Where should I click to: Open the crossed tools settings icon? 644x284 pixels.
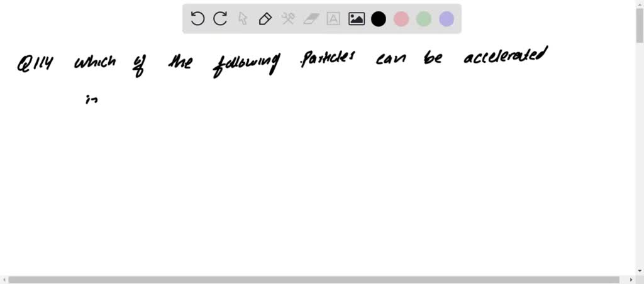click(x=288, y=19)
